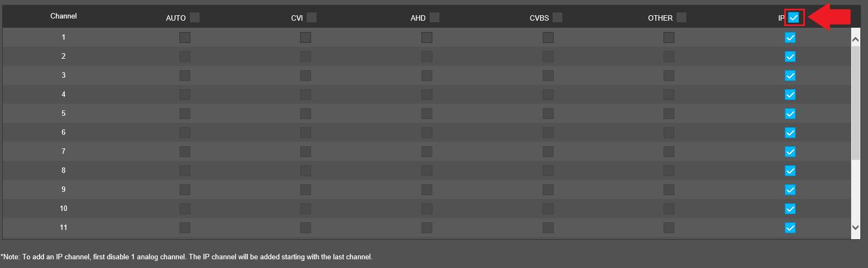Enable CVI for channel 1
This screenshot has height=268, width=868.
coord(306,38)
